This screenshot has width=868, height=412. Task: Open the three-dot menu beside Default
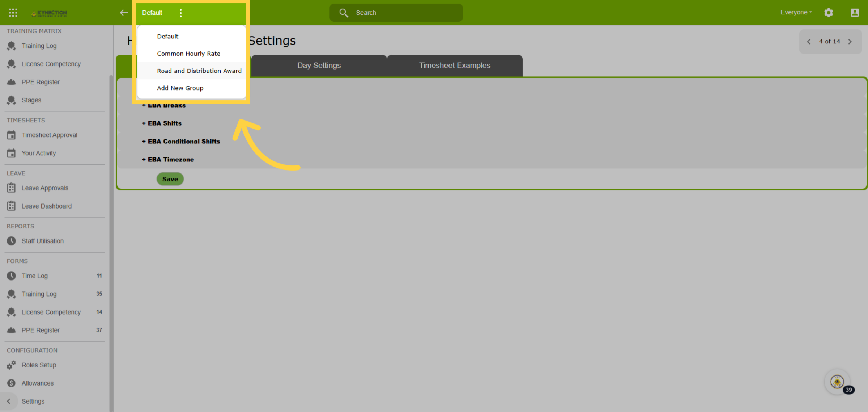(181, 13)
